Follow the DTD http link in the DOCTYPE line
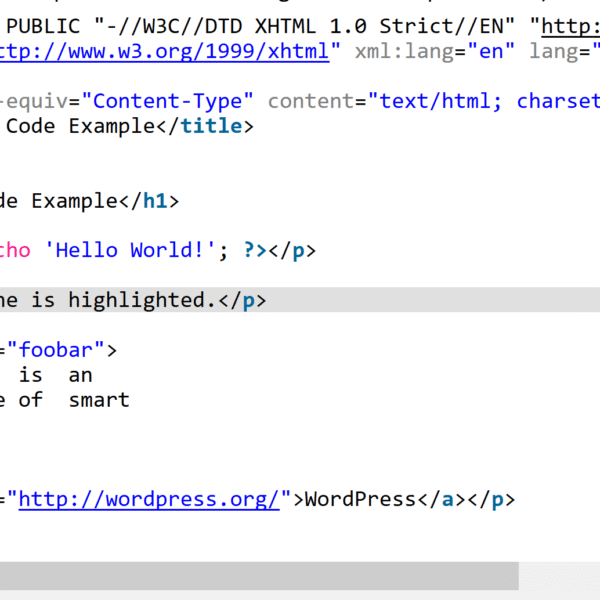 click(x=570, y=27)
